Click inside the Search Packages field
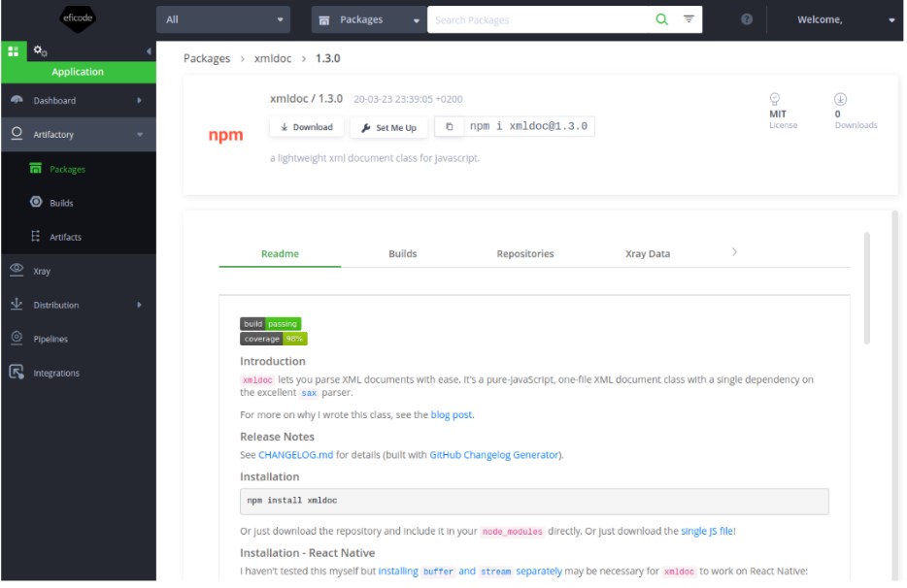This screenshot has height=588, width=907. [534, 20]
